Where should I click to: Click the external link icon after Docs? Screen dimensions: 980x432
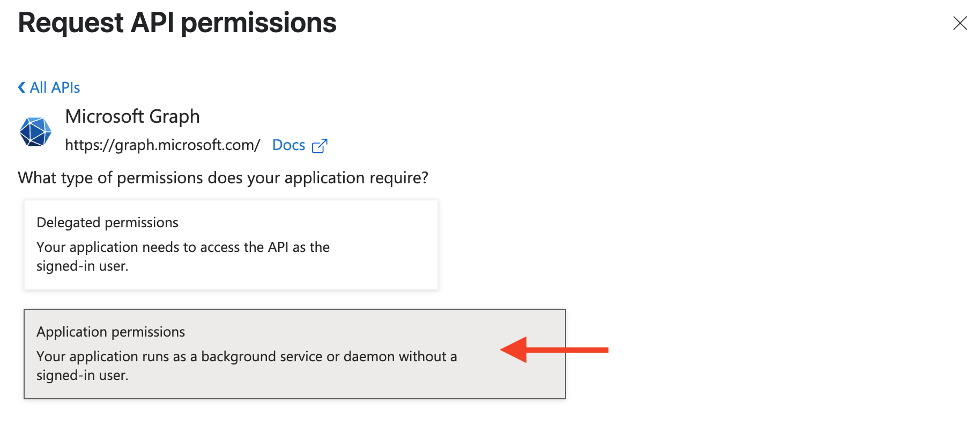pyautogui.click(x=320, y=146)
